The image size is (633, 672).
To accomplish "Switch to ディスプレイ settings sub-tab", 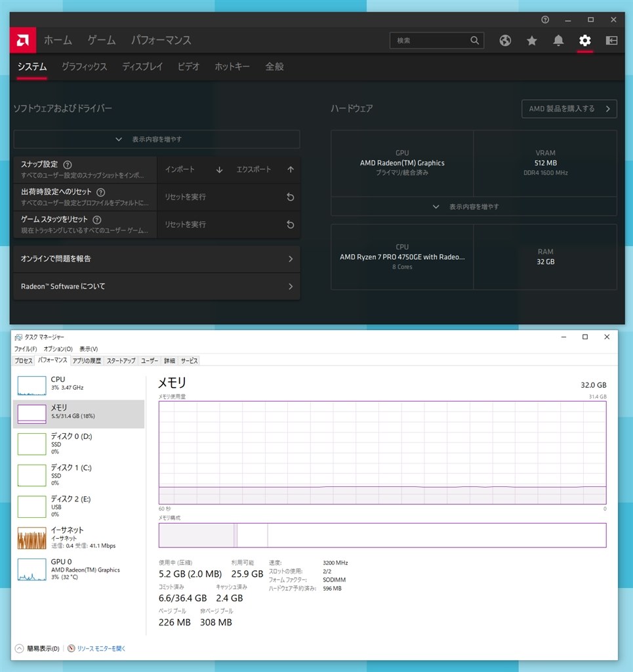I will click(142, 67).
